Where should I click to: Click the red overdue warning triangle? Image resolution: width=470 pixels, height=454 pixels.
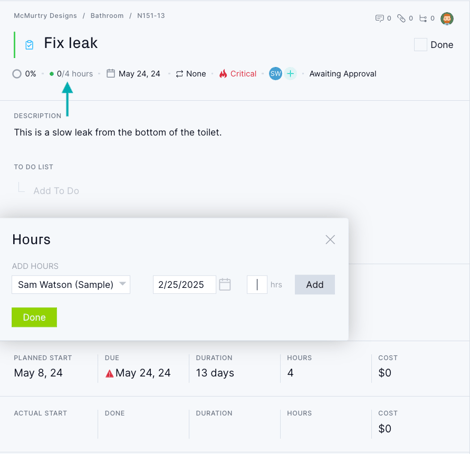[x=109, y=373]
